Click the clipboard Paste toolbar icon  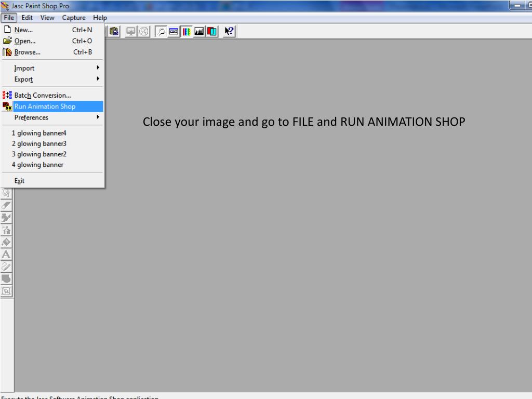114,32
